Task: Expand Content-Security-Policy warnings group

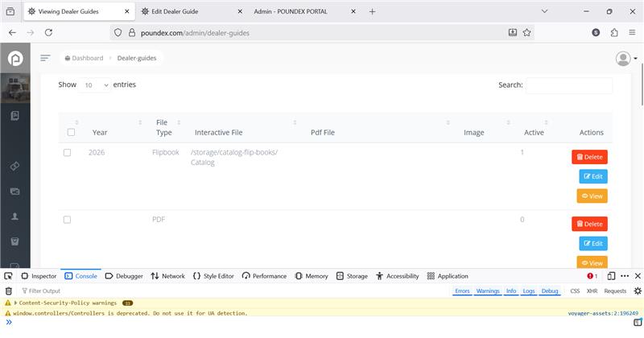Action: (x=9, y=303)
